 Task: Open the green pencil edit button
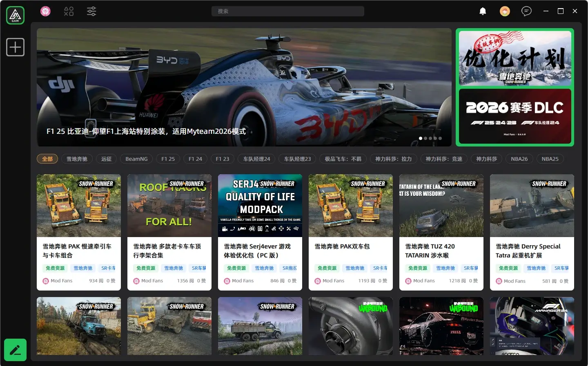point(15,350)
